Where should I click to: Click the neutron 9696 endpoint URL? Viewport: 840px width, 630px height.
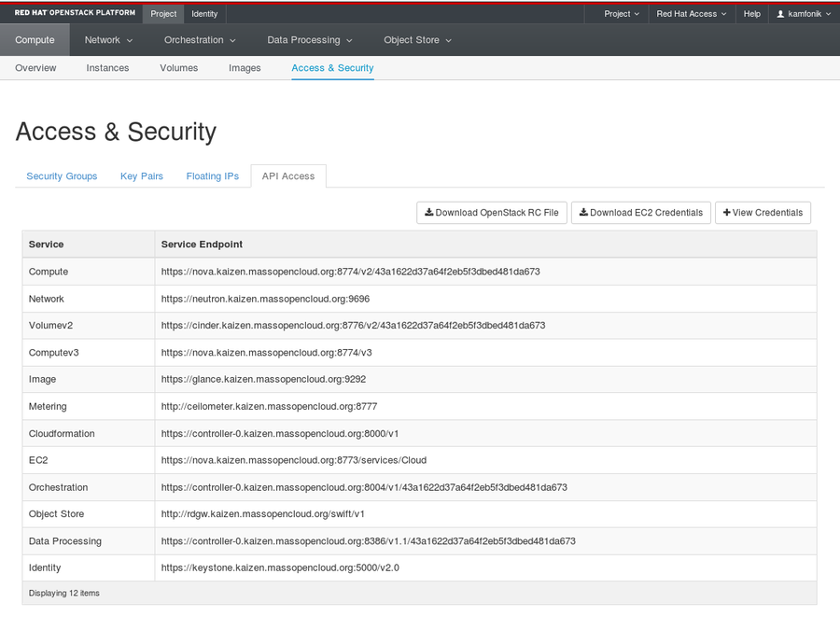[x=265, y=299]
